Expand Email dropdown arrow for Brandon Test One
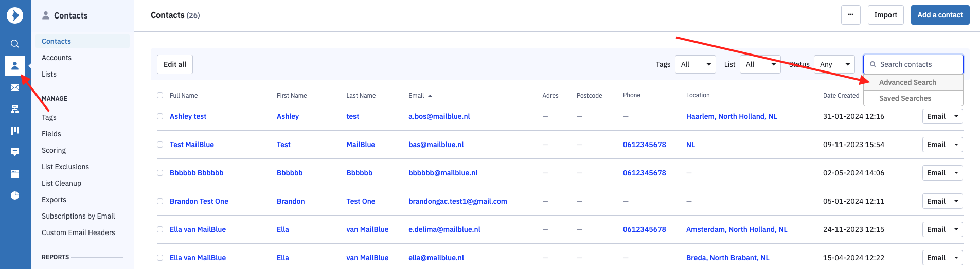Image resolution: width=980 pixels, height=269 pixels. [956, 201]
